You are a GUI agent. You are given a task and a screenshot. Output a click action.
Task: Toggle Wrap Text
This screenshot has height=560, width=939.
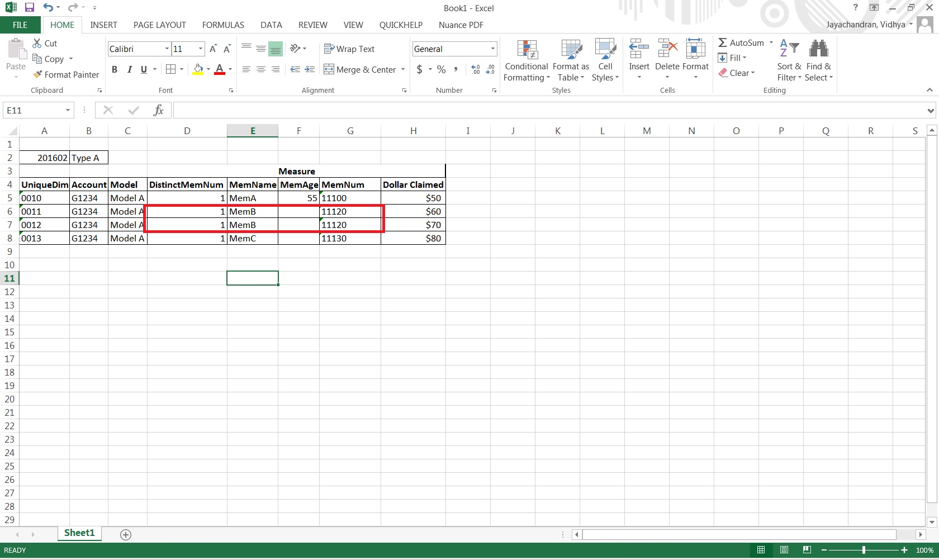[349, 49]
